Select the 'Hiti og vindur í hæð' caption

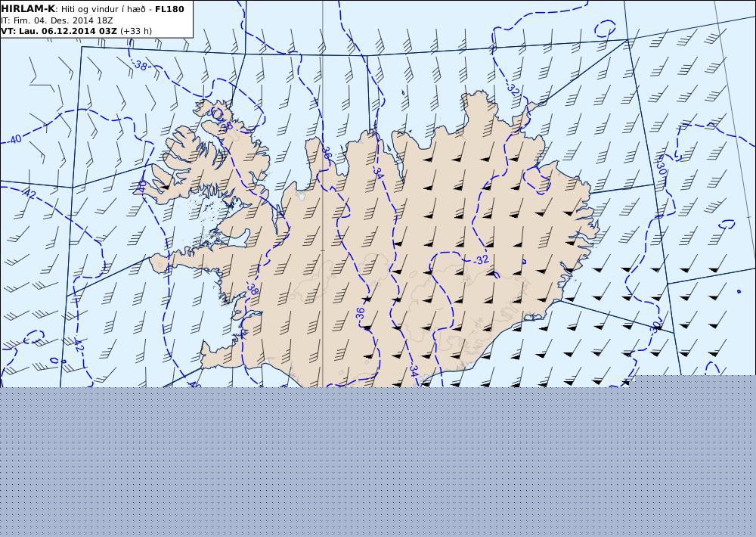pyautogui.click(x=103, y=10)
